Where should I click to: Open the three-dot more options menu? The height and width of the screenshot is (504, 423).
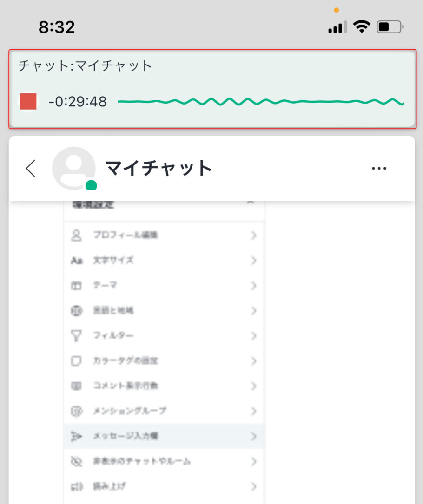[379, 168]
